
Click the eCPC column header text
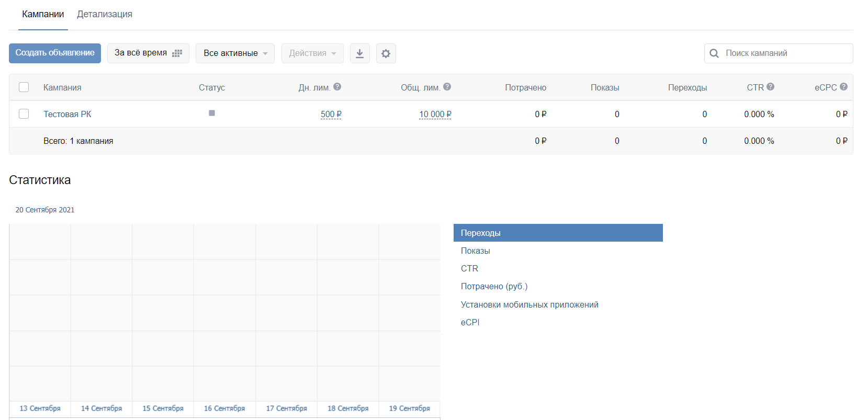[x=826, y=87]
